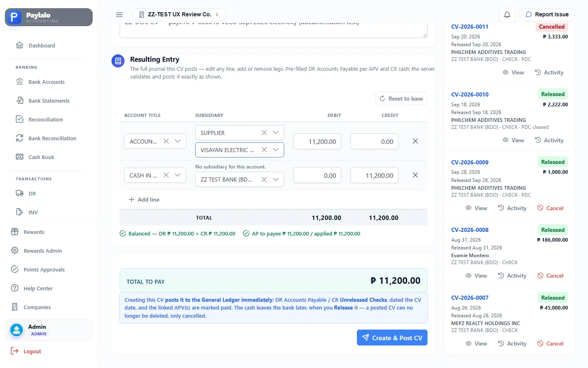This screenshot has height=368, width=588.
Task: Click the Create & Post CV button
Action: coord(392,338)
